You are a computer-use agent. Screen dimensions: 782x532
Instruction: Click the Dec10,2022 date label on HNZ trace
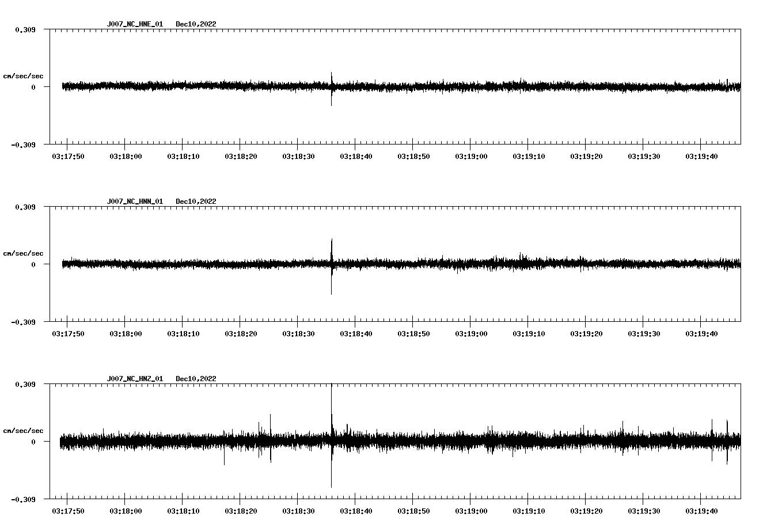coord(196,379)
